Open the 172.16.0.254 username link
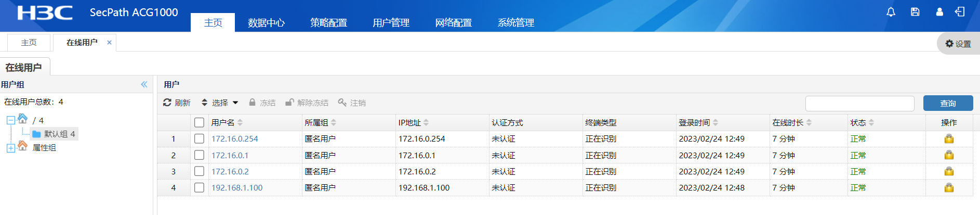This screenshot has height=215, width=980. (x=234, y=139)
